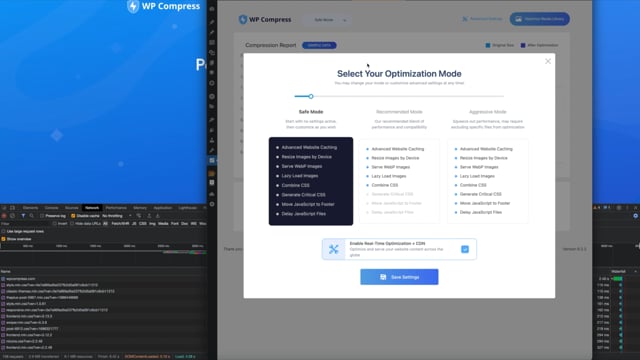The image size is (640, 360).
Task: Click the blue badge next to Compression Report
Action: [319, 45]
